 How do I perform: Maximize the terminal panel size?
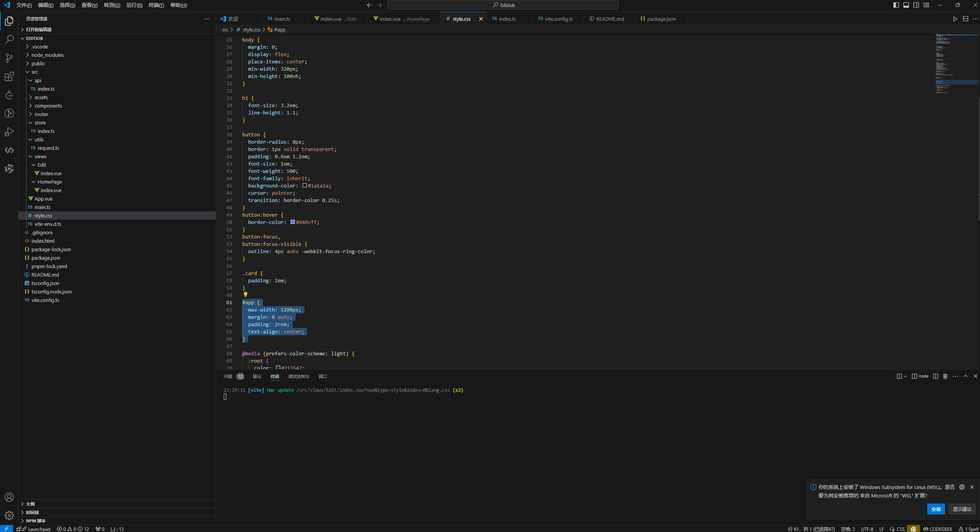965,376
